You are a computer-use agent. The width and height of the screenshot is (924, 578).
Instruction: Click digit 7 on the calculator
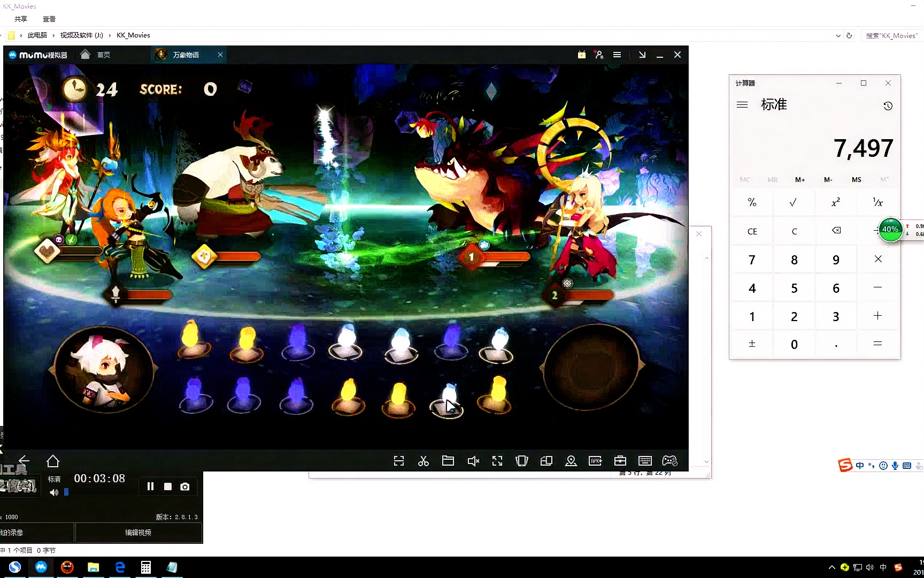coord(752,260)
